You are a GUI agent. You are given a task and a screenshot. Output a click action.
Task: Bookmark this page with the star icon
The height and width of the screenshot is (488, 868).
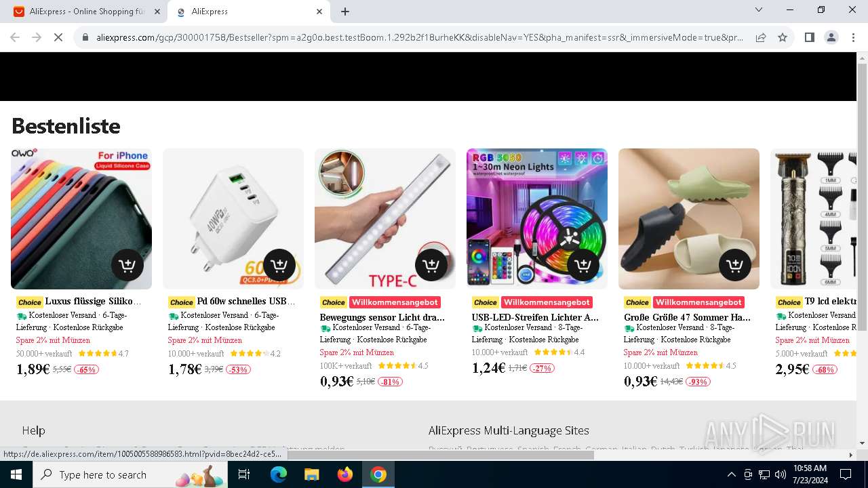[x=783, y=37]
